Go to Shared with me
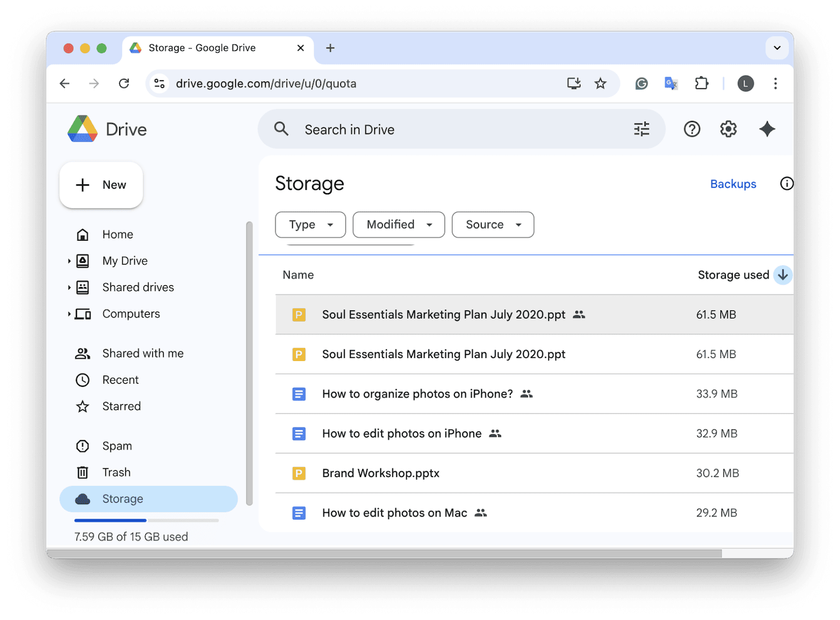 (142, 354)
